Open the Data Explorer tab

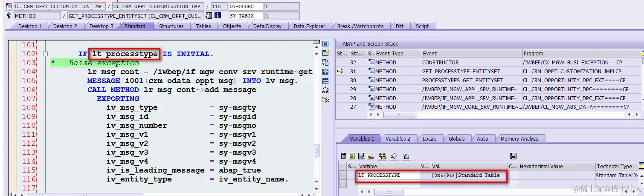point(310,26)
